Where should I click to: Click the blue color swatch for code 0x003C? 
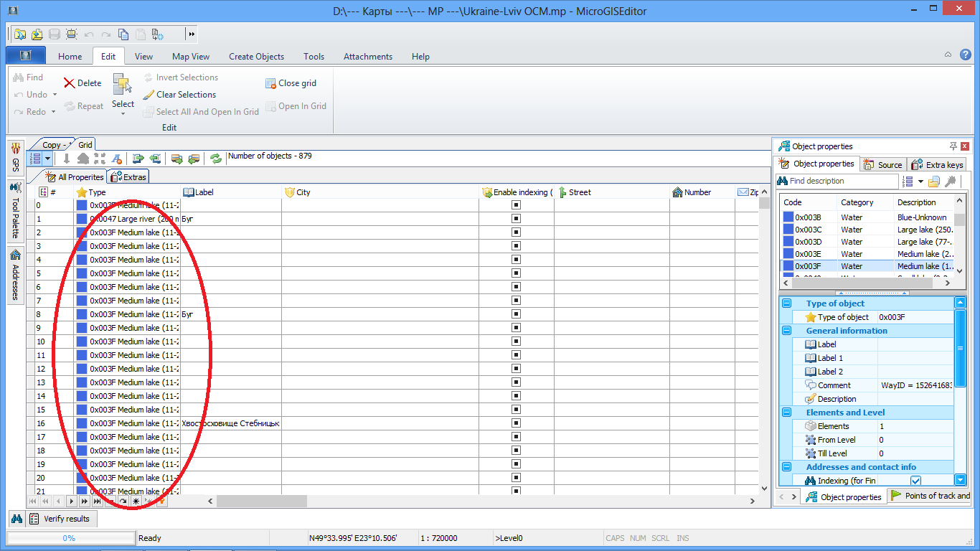[x=788, y=230]
